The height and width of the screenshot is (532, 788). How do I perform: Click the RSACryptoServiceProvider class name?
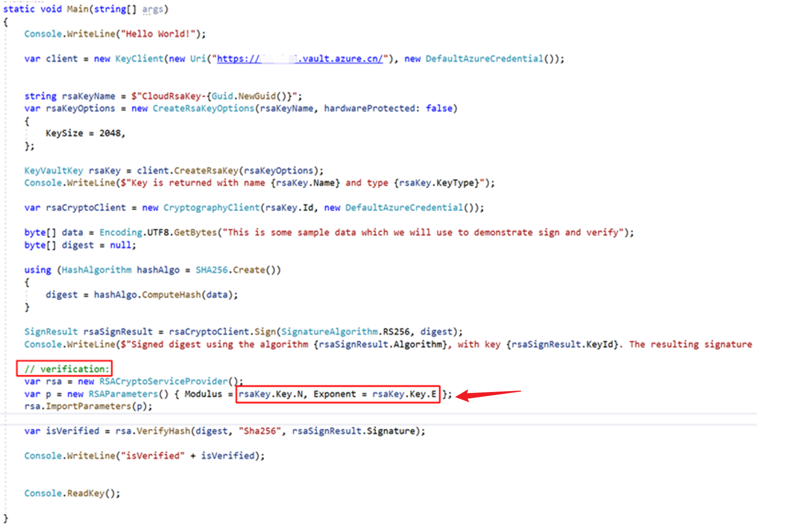tap(163, 381)
